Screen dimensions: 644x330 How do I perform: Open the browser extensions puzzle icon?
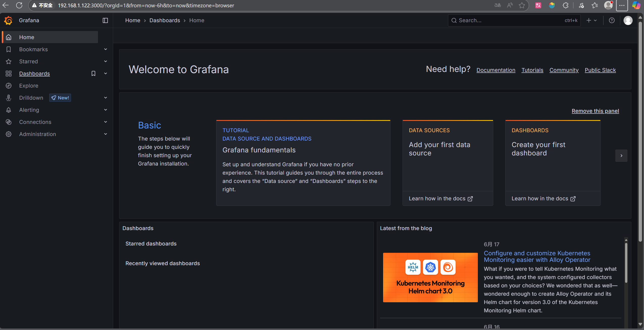pos(565,5)
